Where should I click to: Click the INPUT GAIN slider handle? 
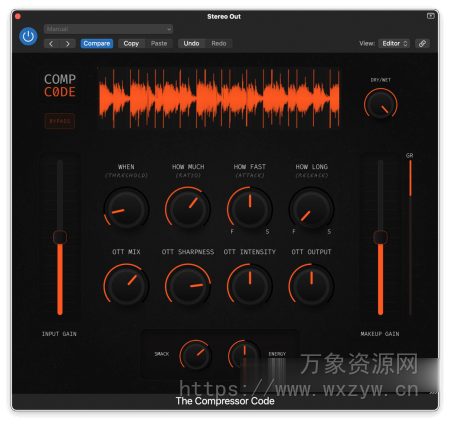click(60, 237)
